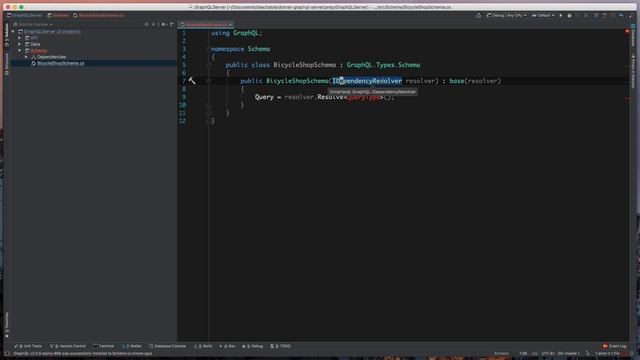Open the Structure tool window on left strip
640x360 pixels.
[7, 64]
